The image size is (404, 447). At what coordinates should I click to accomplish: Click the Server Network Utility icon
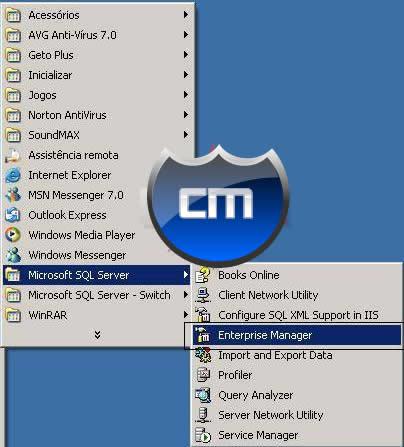[203, 415]
